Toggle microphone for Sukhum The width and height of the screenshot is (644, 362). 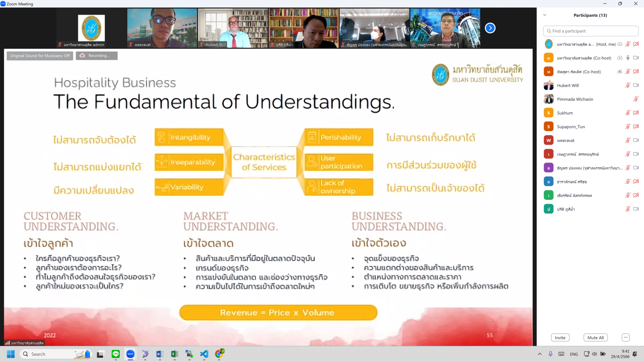click(628, 113)
